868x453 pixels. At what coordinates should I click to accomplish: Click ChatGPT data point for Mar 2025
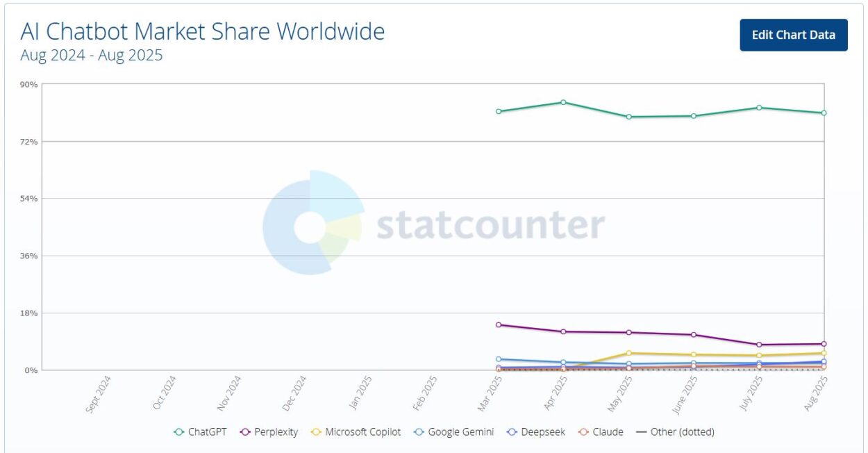coord(499,111)
